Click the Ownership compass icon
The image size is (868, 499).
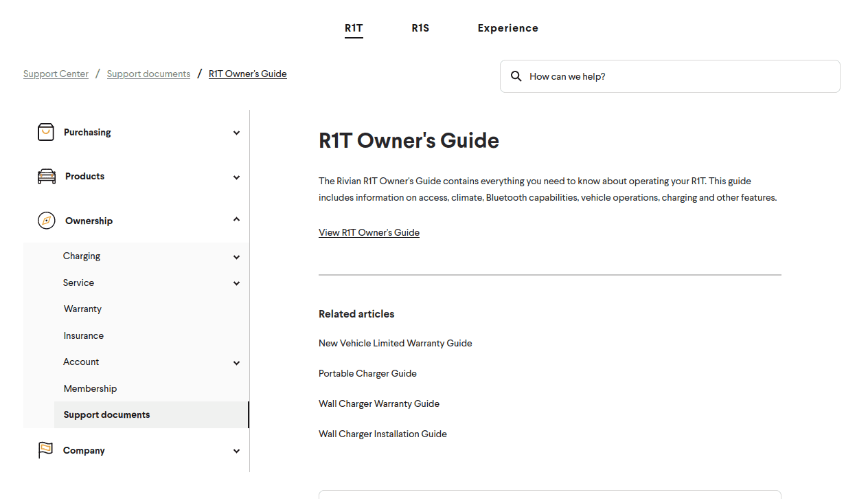(46, 221)
